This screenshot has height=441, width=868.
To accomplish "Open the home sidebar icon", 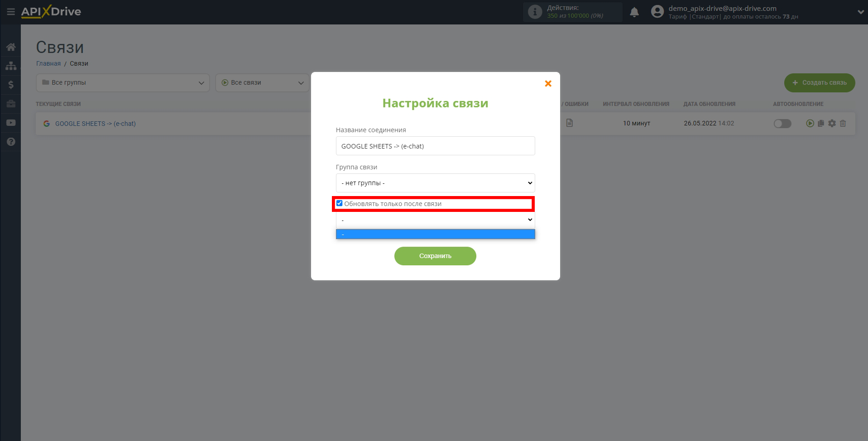I will [x=11, y=47].
